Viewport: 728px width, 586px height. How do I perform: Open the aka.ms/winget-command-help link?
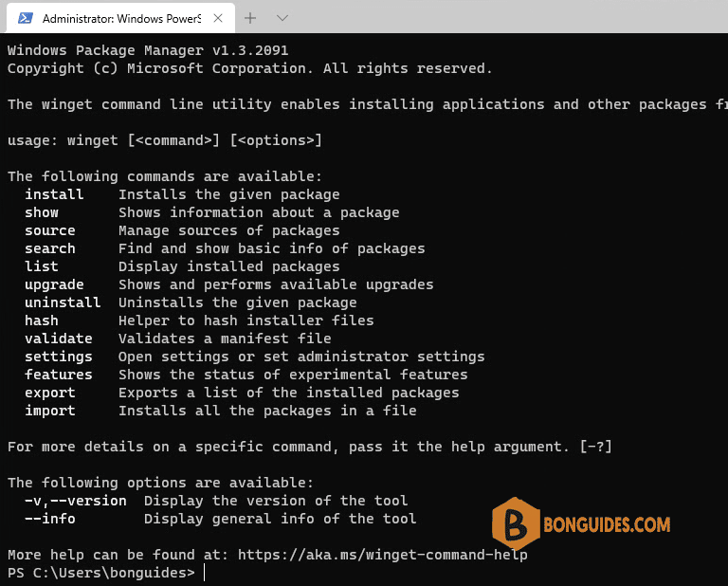click(382, 555)
